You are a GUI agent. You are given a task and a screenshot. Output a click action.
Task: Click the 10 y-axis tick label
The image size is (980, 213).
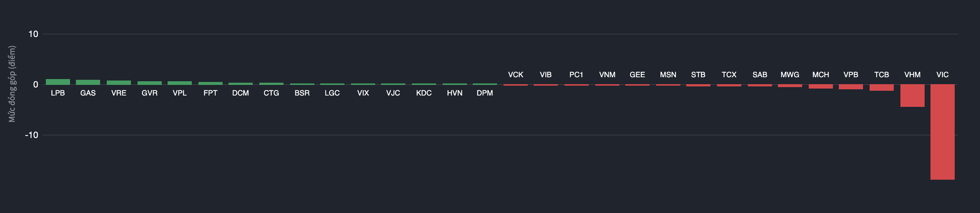pos(33,34)
